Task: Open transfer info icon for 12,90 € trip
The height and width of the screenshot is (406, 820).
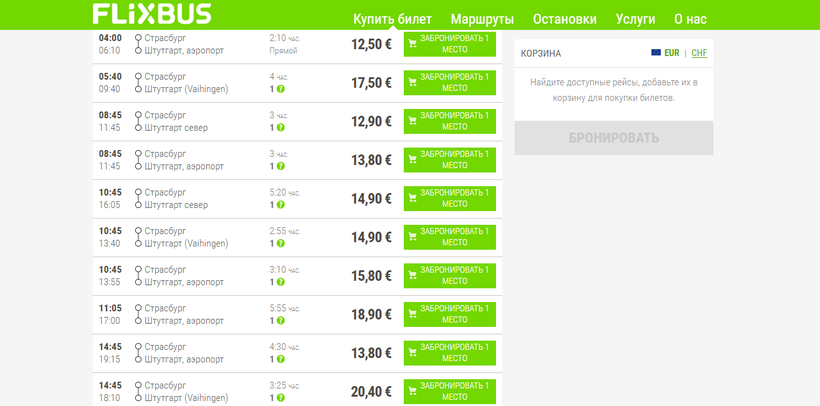Action: pyautogui.click(x=281, y=128)
